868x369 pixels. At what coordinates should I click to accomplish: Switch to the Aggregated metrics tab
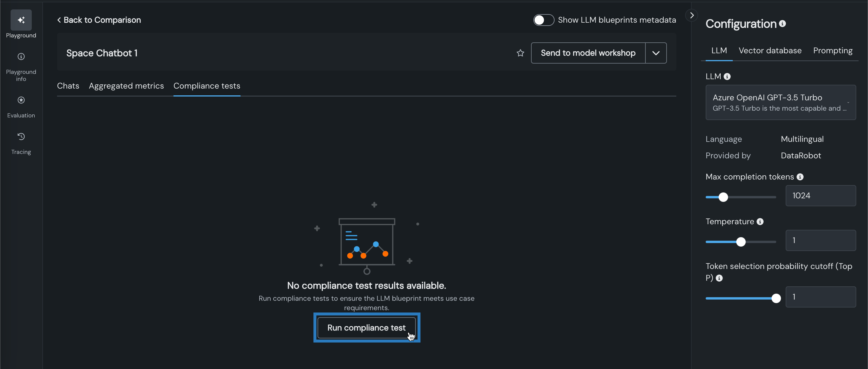tap(126, 86)
